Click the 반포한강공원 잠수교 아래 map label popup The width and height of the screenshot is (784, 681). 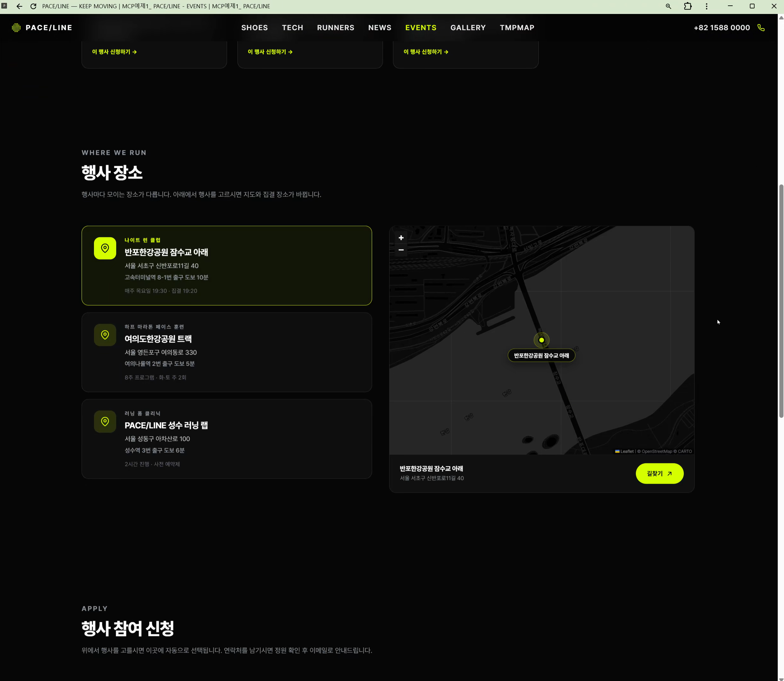(x=541, y=355)
